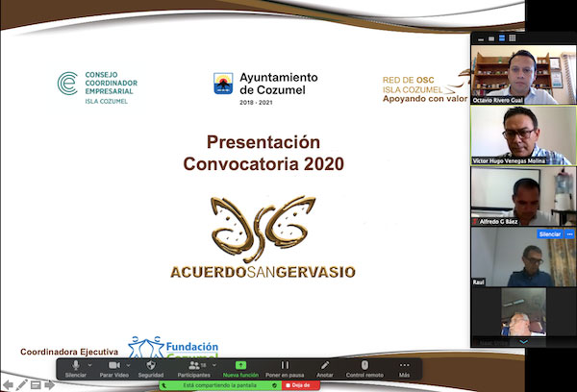Click the phone icon on green sharing bar
This screenshot has width=577, height=392.
(164, 385)
